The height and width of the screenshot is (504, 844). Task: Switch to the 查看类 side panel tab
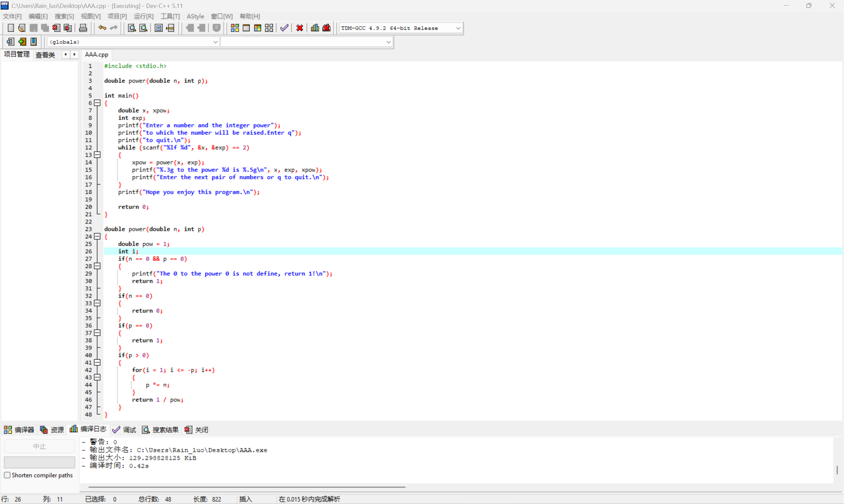tap(45, 55)
